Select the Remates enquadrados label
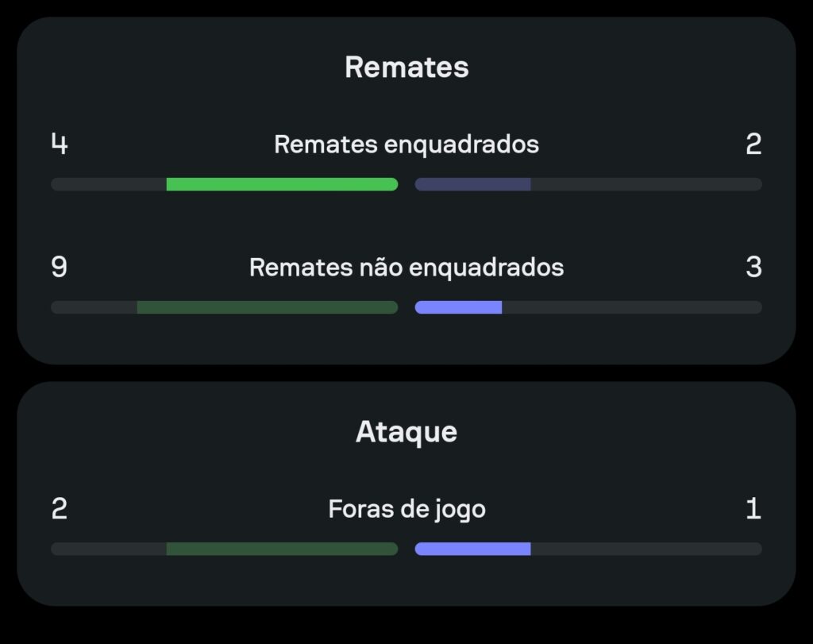813x644 pixels. point(406,145)
